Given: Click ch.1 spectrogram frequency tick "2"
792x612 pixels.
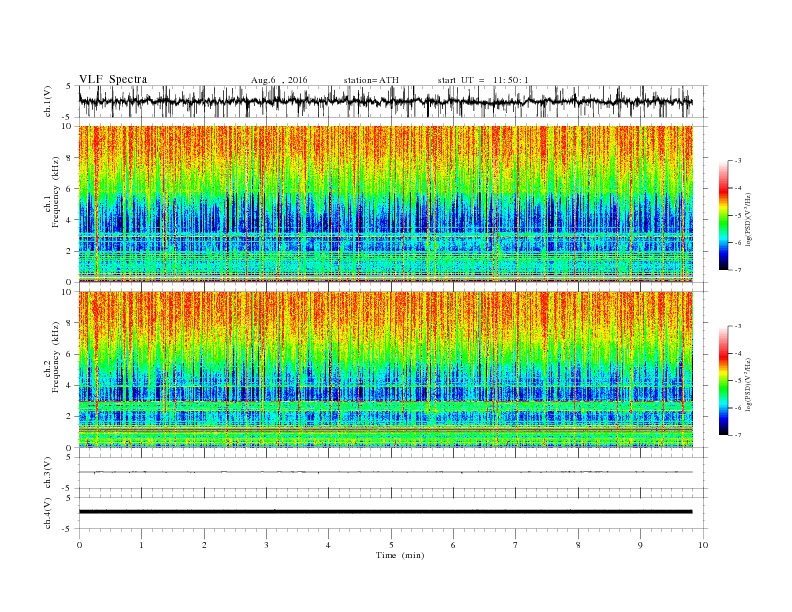Looking at the screenshot, I should click(70, 251).
